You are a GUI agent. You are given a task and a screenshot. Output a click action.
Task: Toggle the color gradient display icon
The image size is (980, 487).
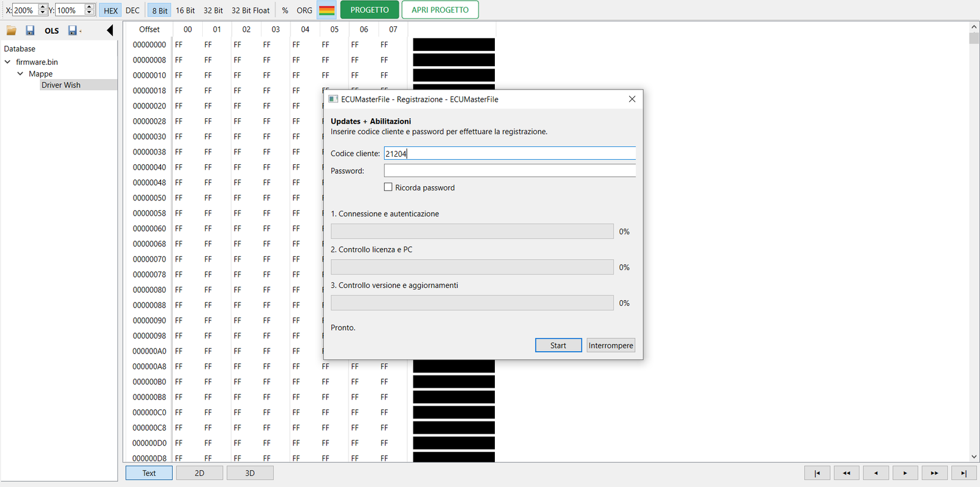(327, 10)
